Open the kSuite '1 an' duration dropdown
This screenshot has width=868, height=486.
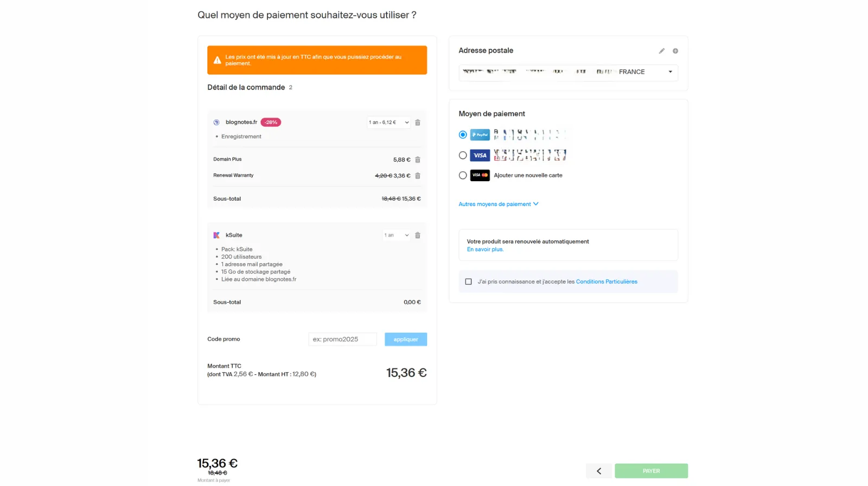(x=396, y=235)
